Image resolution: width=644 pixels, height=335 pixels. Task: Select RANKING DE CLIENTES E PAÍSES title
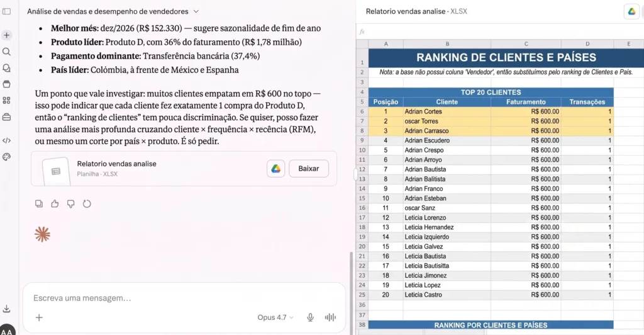click(506, 57)
